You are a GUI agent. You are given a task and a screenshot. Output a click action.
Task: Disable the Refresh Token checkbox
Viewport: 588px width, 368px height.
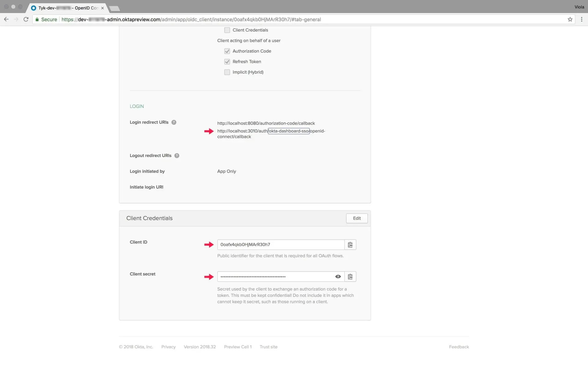tap(227, 61)
